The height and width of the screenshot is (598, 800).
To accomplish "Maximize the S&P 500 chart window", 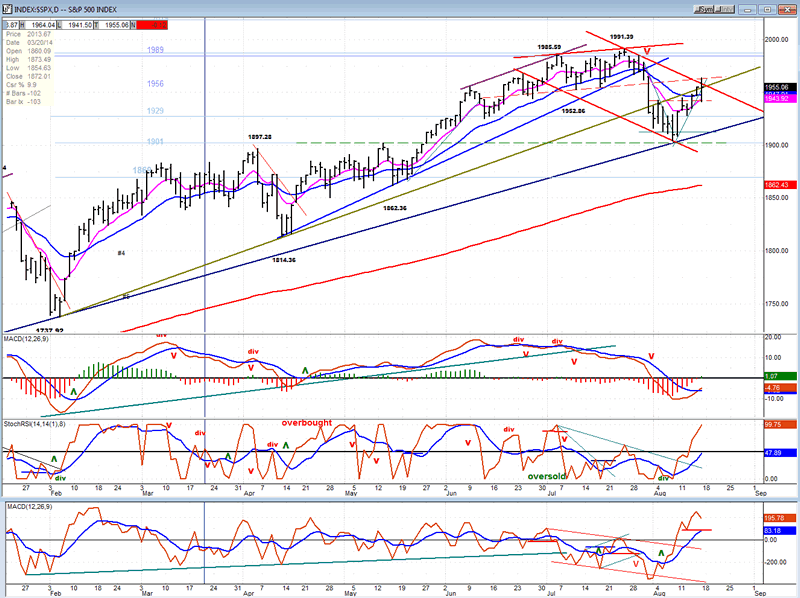I will 766,9.
